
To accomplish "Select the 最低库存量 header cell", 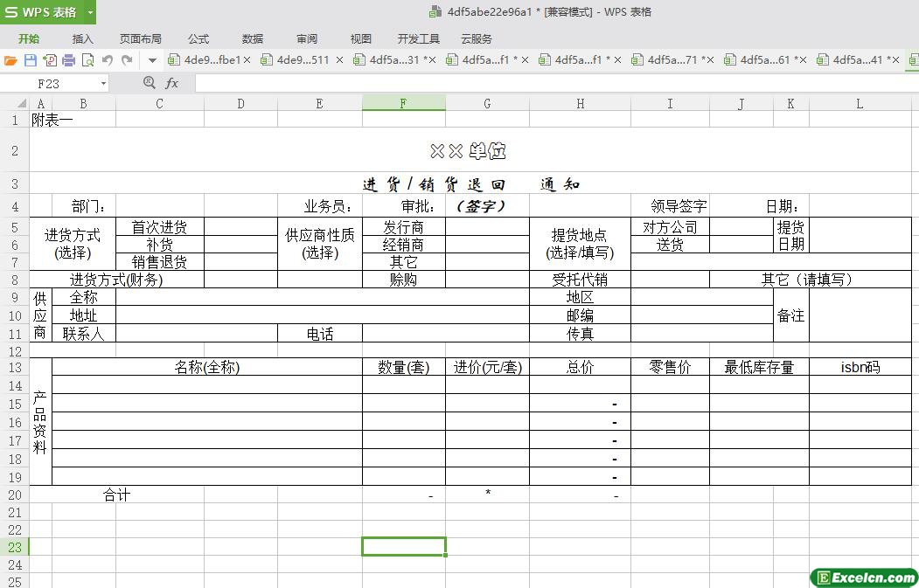I will coord(759,367).
